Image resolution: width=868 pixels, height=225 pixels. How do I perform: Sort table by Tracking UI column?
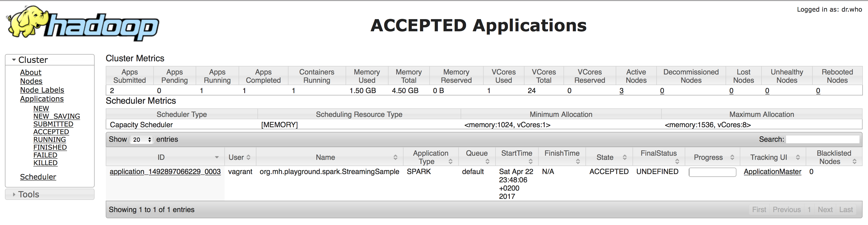coord(773,157)
